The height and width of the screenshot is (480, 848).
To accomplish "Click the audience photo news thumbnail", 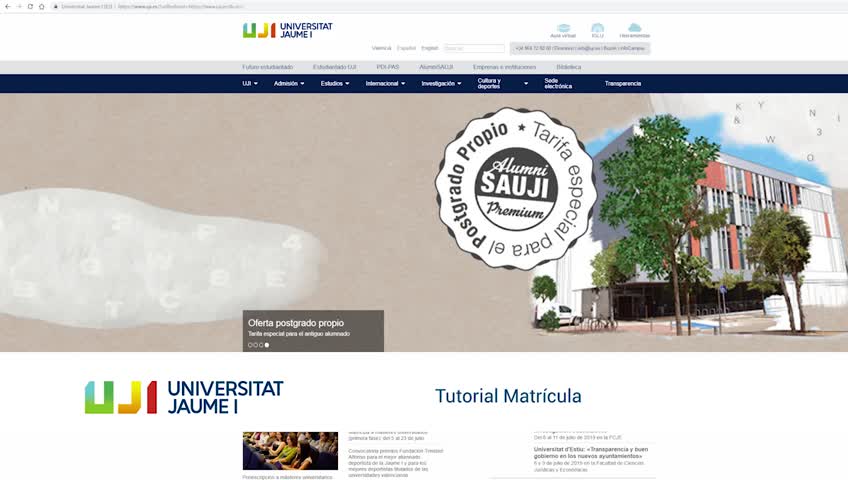I will pos(290,451).
